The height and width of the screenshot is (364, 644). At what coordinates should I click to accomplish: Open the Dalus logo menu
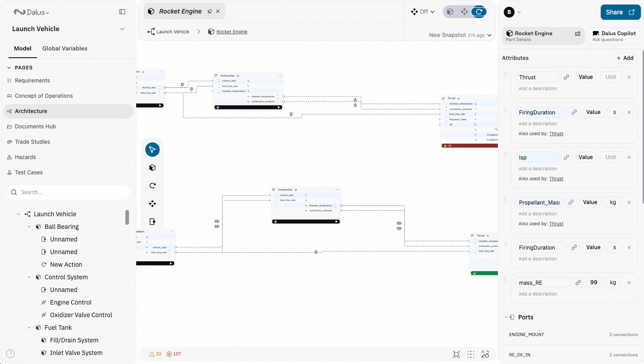pos(32,12)
